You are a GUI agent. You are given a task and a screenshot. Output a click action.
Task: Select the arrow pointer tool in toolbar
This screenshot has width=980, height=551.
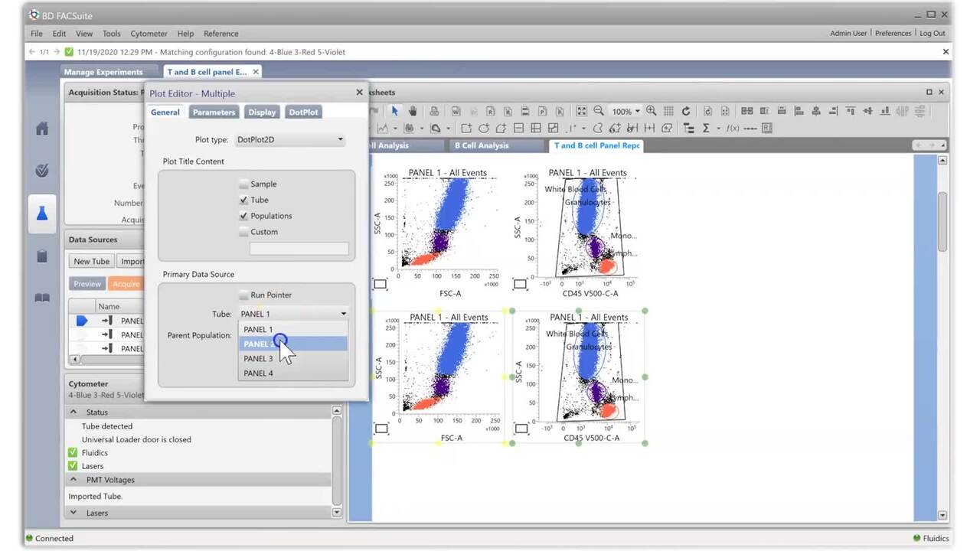click(395, 111)
